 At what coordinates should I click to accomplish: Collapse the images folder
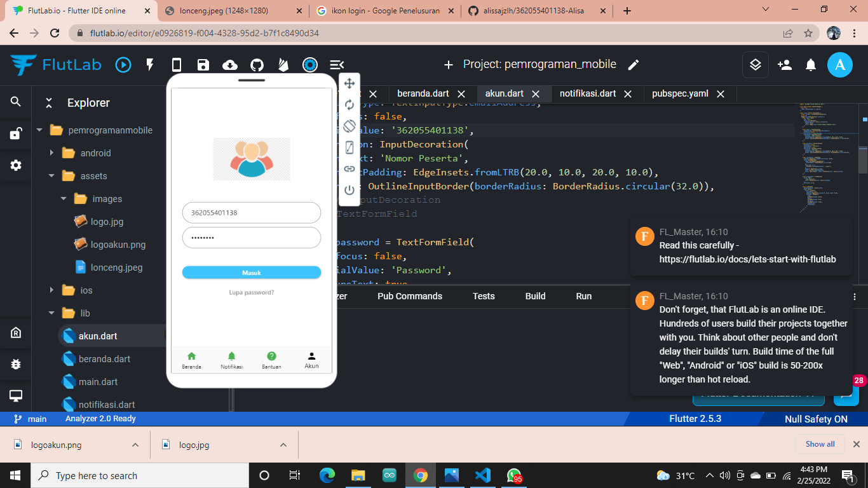(x=64, y=199)
